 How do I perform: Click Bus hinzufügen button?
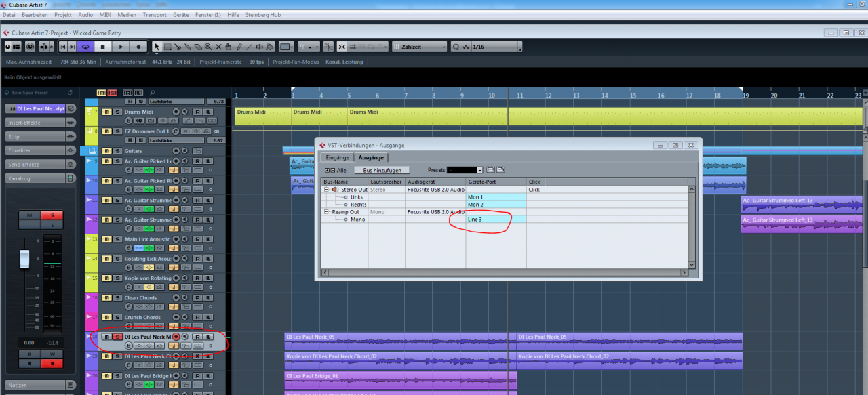[x=382, y=170]
